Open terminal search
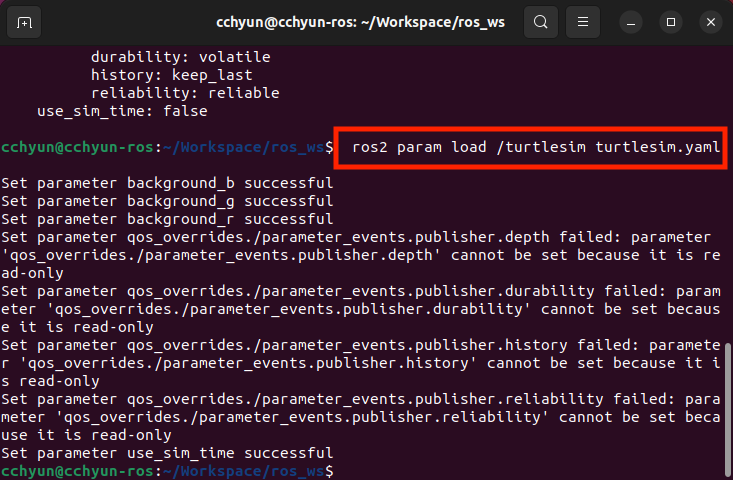 click(541, 22)
